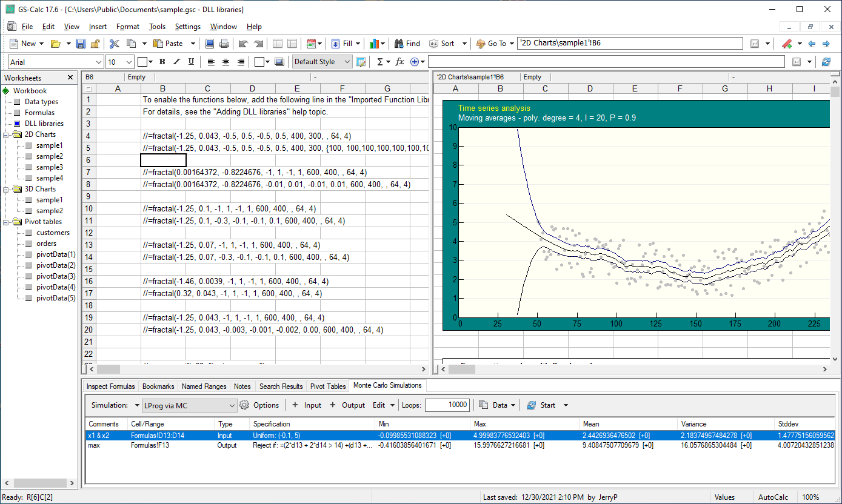Click the Italic formatting icon

tap(177, 62)
